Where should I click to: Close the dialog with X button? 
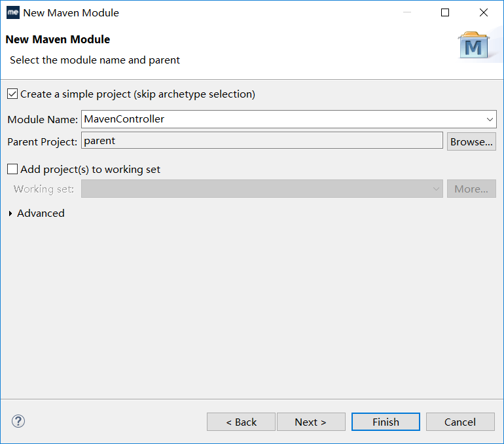click(484, 12)
